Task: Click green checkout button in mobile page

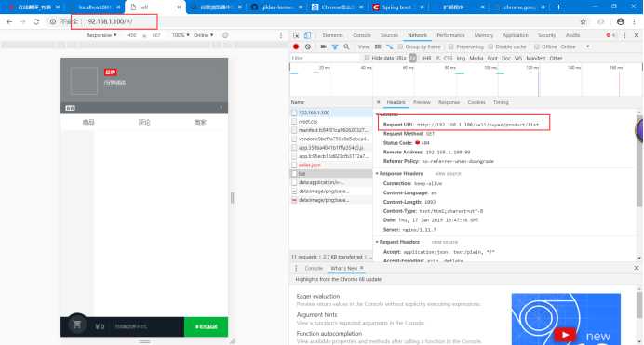Action: pyautogui.click(x=207, y=326)
